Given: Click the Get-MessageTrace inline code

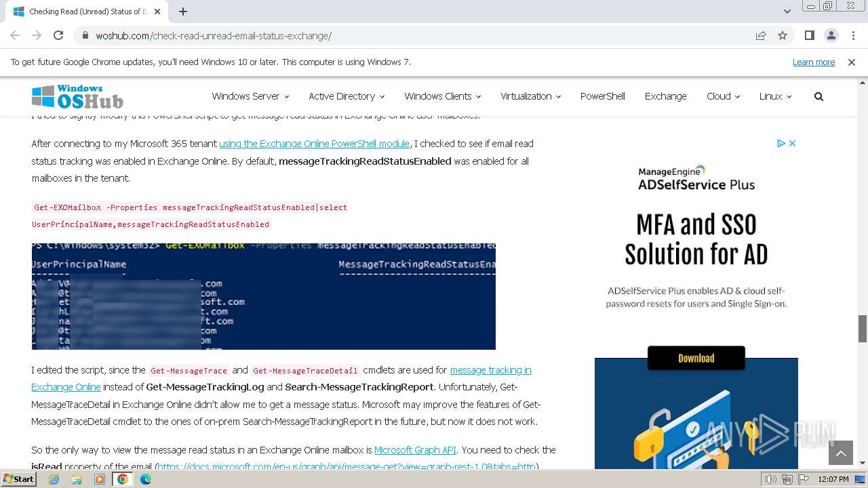Looking at the screenshot, I should [189, 371].
